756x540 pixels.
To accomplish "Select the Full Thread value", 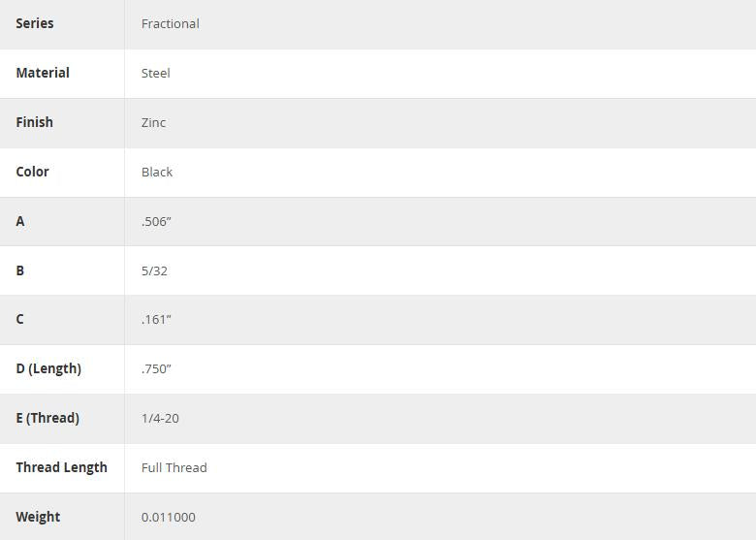I will pos(174,467).
